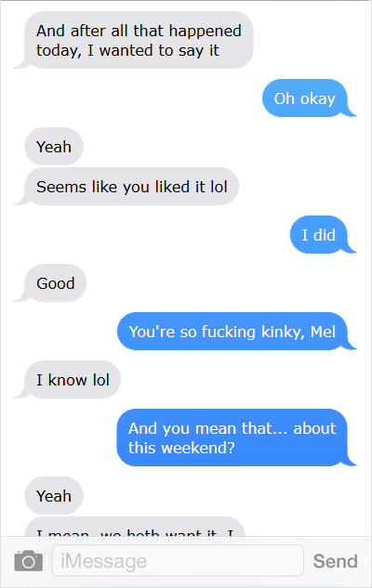Hit the Send button
This screenshot has height=588, width=372.
[335, 561]
